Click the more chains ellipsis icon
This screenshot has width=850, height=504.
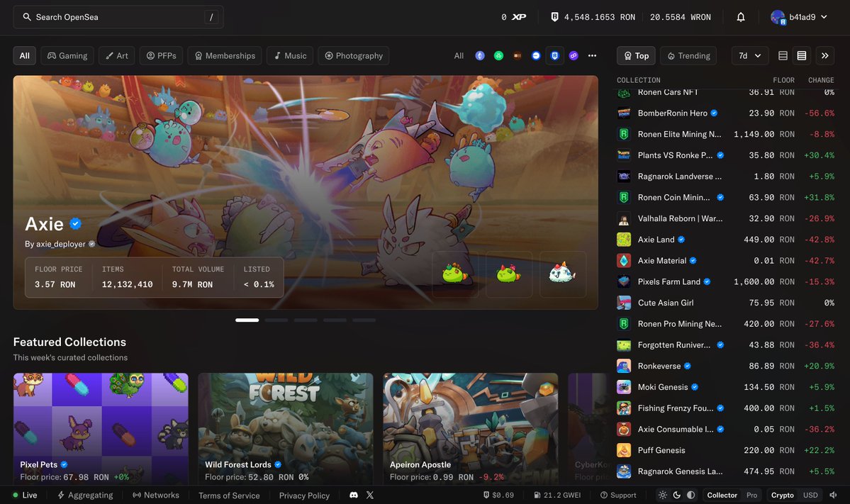592,55
